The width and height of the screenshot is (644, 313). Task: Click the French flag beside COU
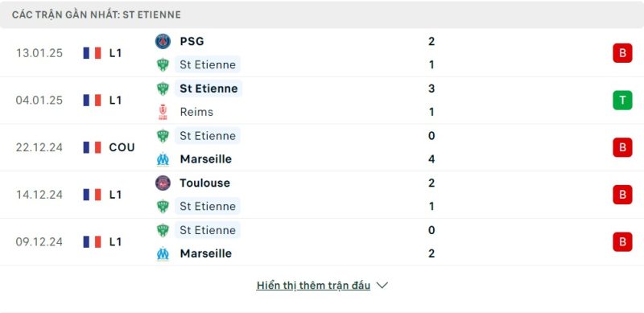pyautogui.click(x=92, y=147)
